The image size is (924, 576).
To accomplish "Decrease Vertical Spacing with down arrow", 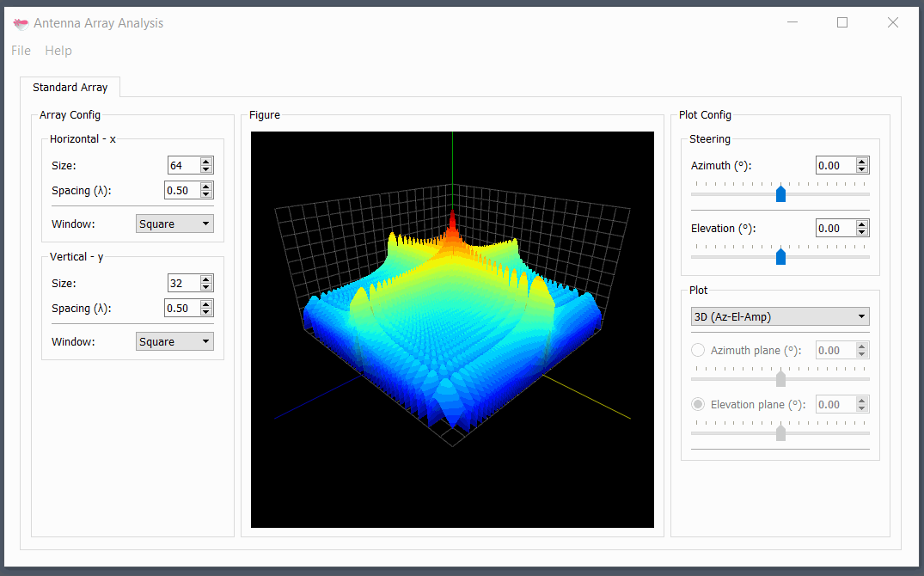I will pos(206,312).
